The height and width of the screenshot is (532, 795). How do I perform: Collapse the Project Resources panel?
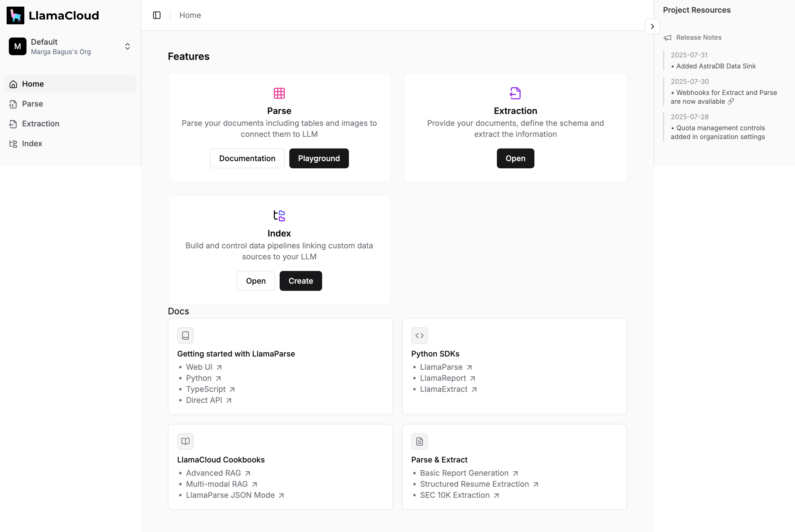[x=652, y=26]
